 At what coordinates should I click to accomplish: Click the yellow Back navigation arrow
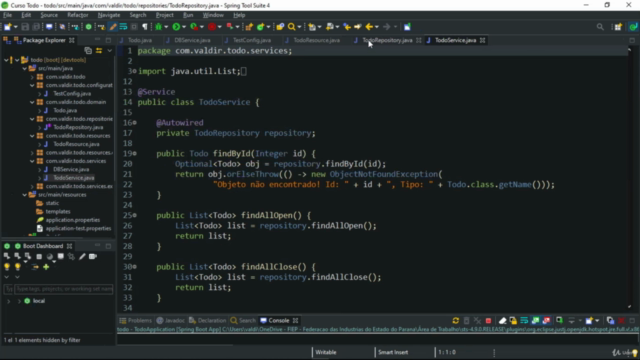[369, 27]
